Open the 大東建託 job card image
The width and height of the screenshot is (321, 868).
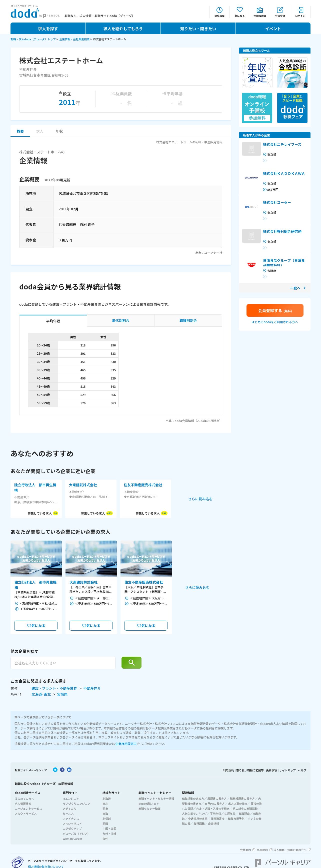[91, 558]
